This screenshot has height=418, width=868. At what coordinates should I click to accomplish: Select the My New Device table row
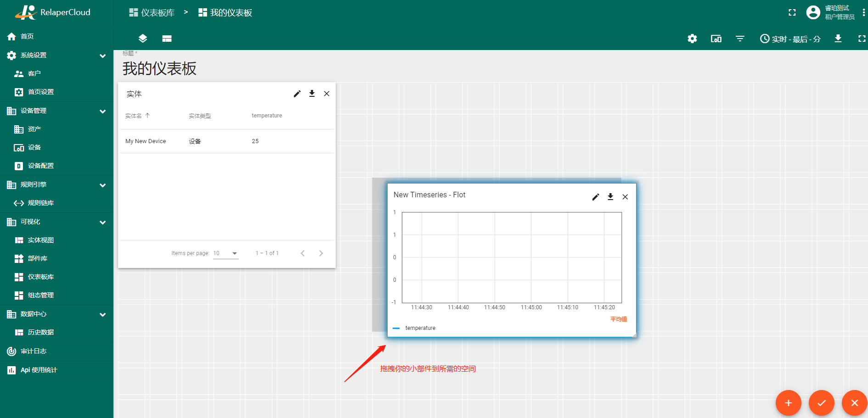pos(227,141)
